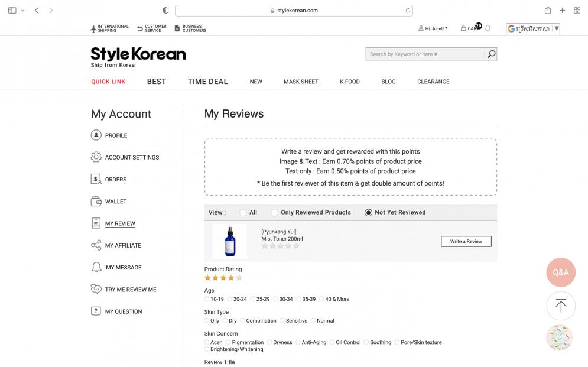Select Sensitive skin type
588x367 pixels.
point(282,321)
